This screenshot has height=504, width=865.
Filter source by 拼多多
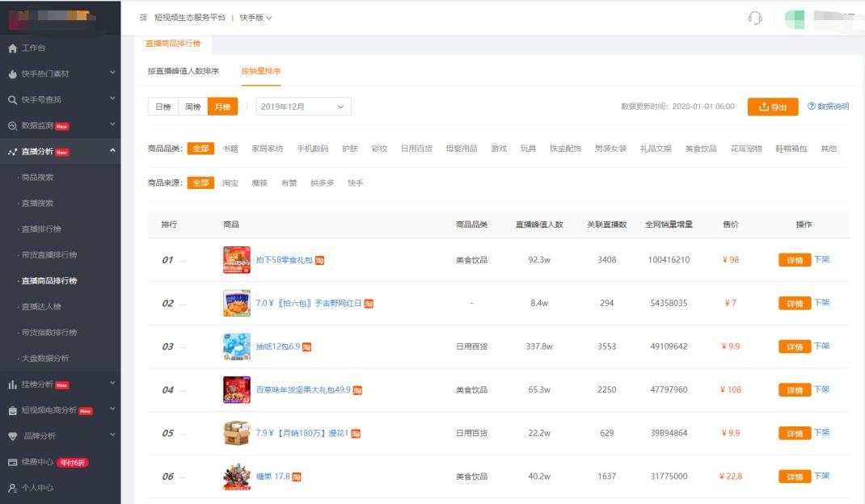pos(323,183)
